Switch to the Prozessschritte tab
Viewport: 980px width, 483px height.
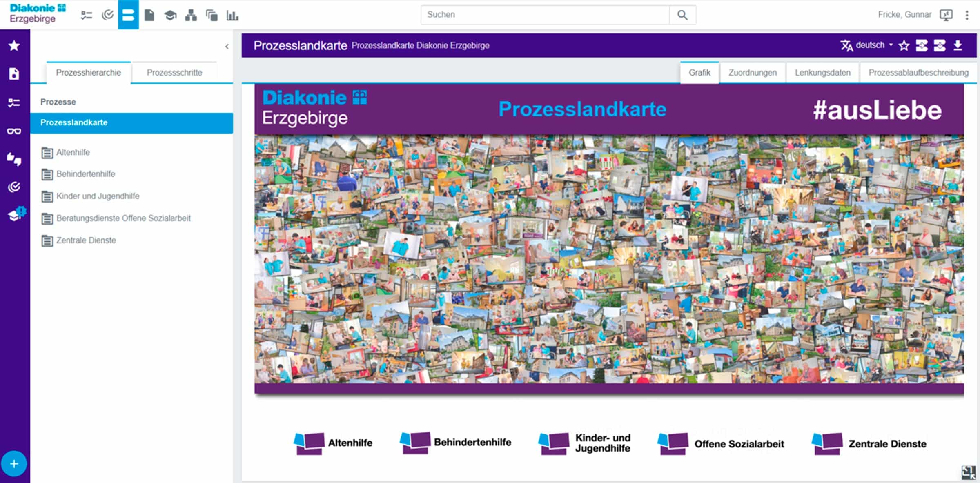point(174,73)
